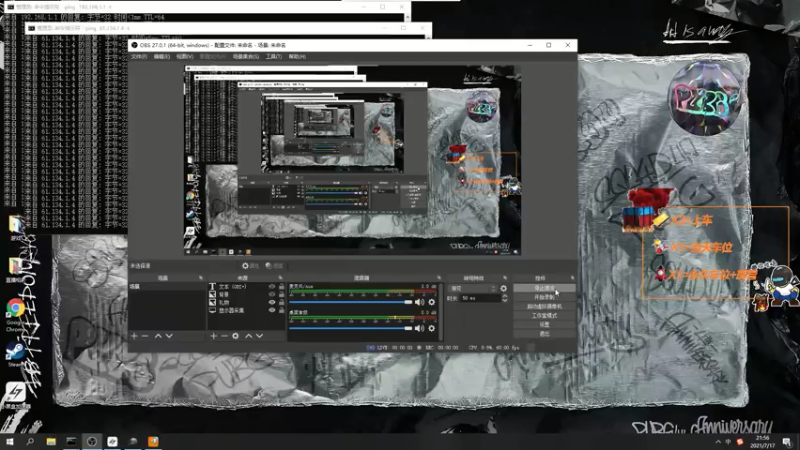Open File Explorer from the taskbar

(x=51, y=441)
